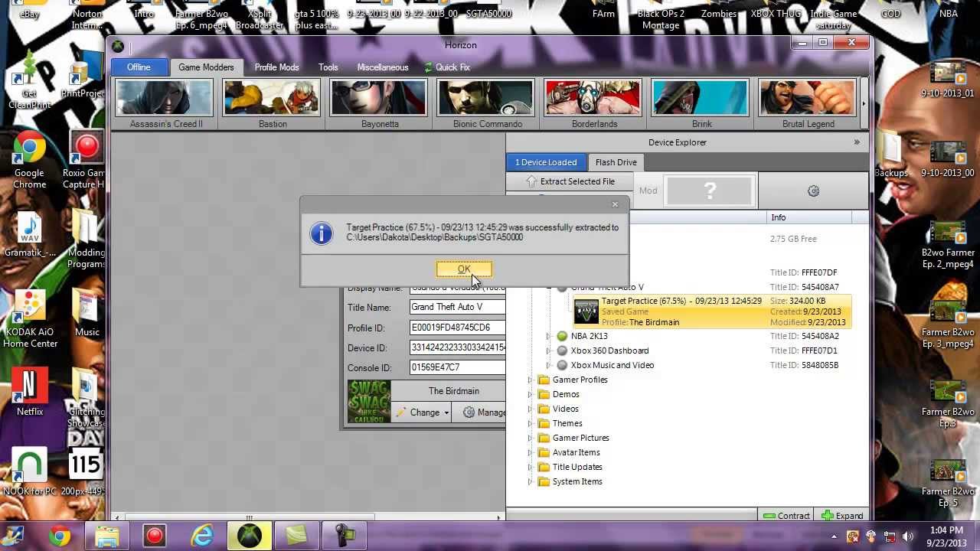Expand the Xbox Music and Video node
This screenshot has width=980, height=551.
tap(548, 365)
